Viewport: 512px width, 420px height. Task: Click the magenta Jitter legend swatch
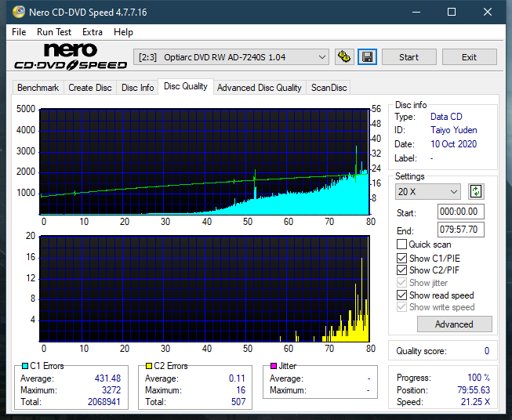[x=274, y=366]
